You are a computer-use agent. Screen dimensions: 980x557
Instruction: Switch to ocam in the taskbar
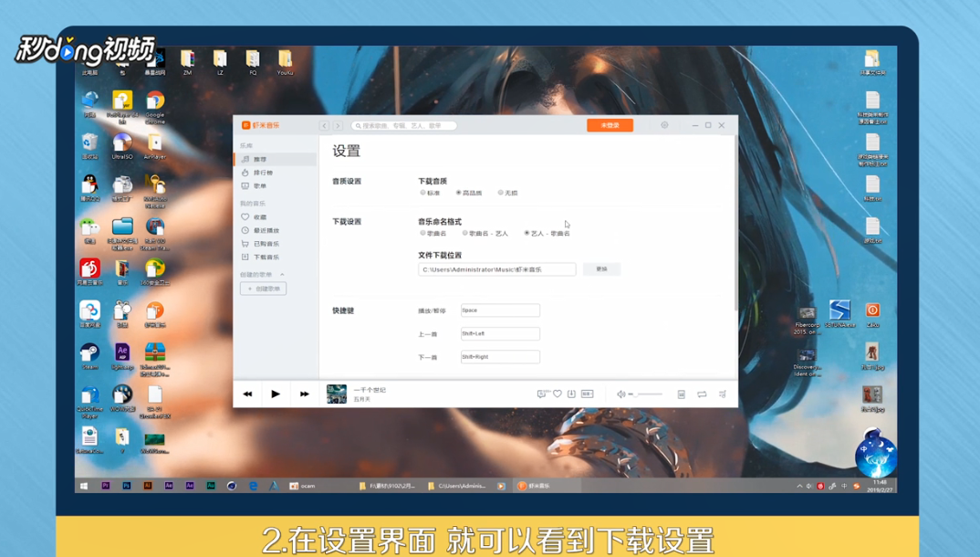pos(303,486)
